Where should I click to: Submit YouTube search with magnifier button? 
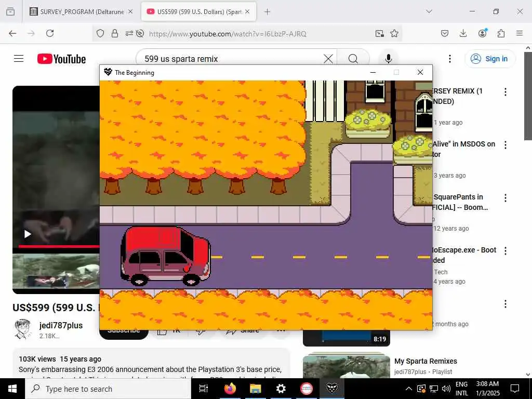(353, 59)
